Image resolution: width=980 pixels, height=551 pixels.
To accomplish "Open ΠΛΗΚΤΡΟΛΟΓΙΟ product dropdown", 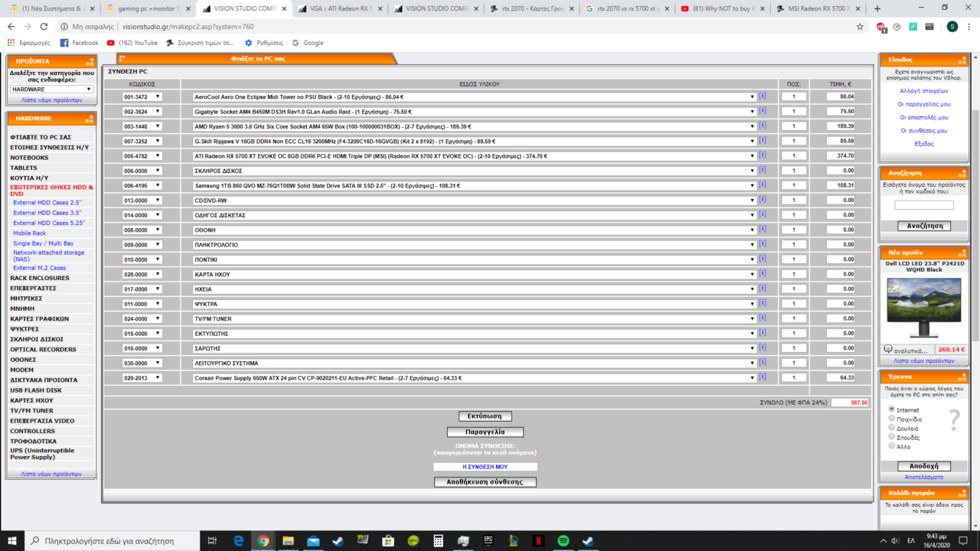I will pyautogui.click(x=474, y=245).
